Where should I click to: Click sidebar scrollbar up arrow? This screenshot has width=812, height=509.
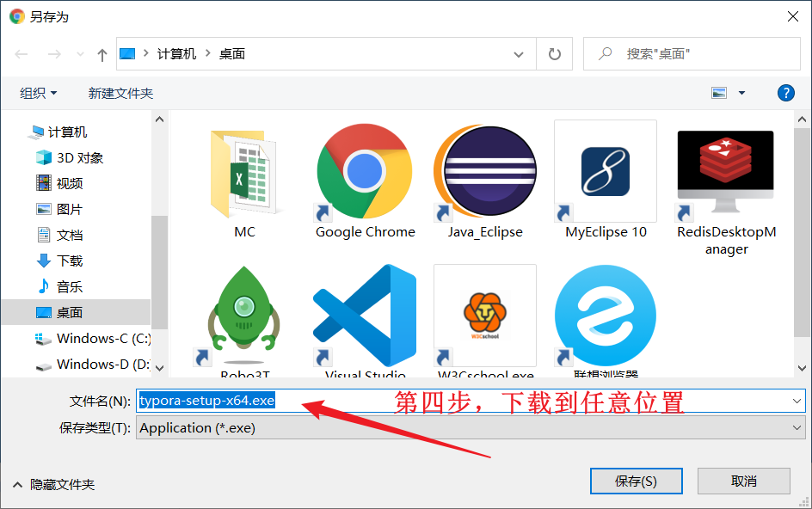159,120
